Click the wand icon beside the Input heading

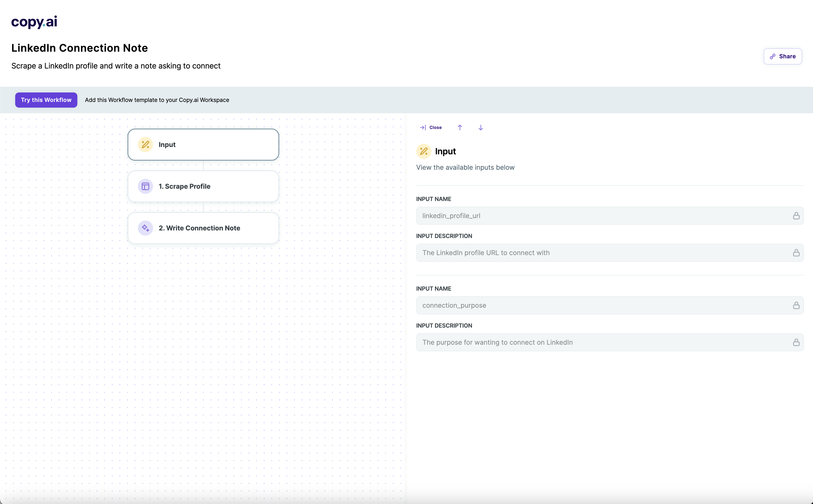(423, 151)
